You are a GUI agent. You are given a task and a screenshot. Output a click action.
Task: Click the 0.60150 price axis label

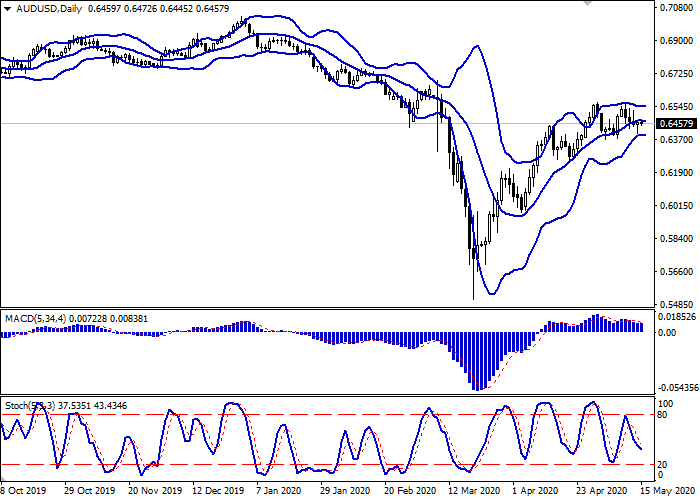pos(673,206)
